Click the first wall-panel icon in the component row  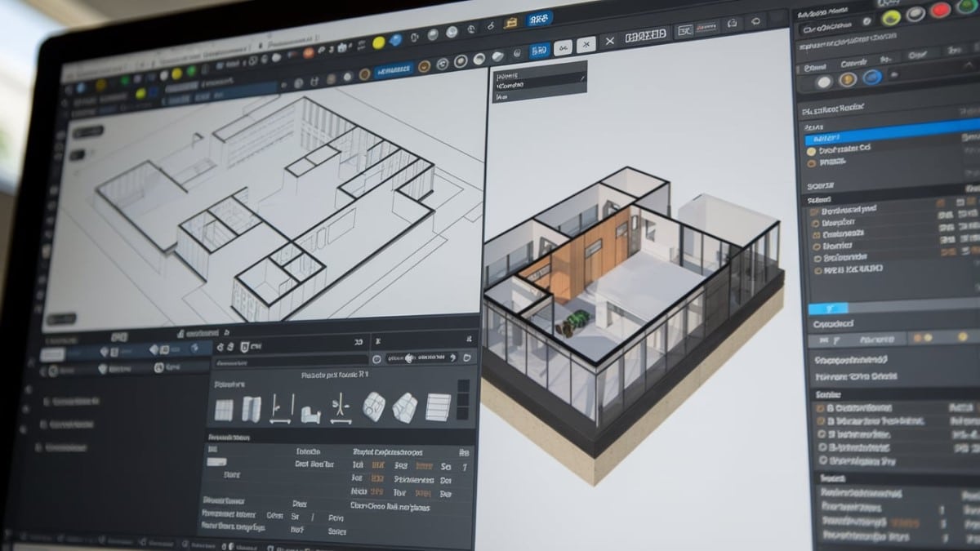224,409
